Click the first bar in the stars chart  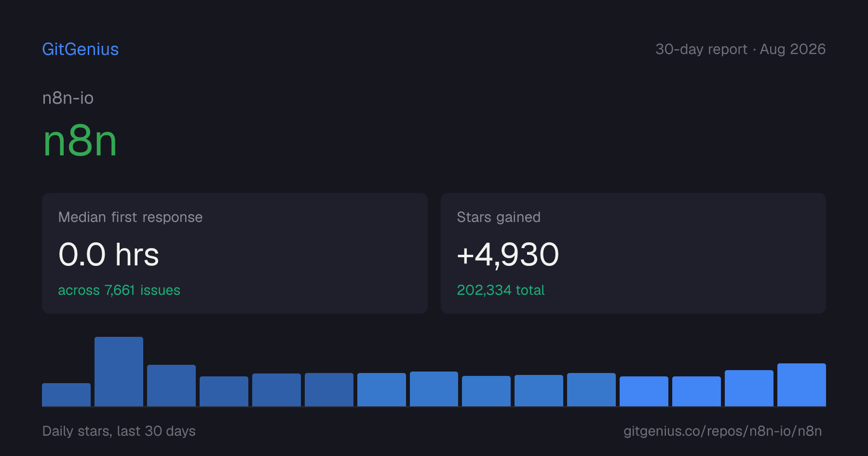(x=66, y=395)
